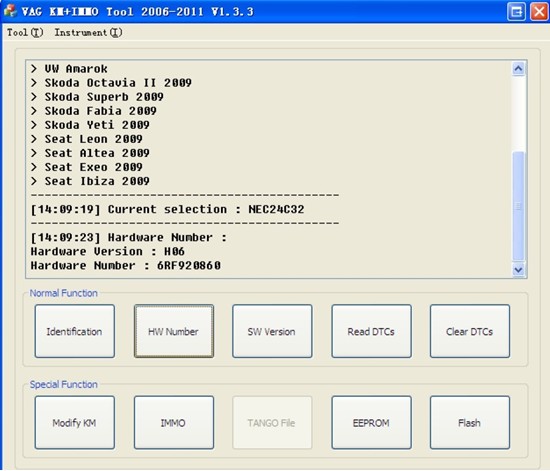Viewport: 550px width, 471px height.
Task: Click the log scrollbar thumb
Action: [x=518, y=206]
